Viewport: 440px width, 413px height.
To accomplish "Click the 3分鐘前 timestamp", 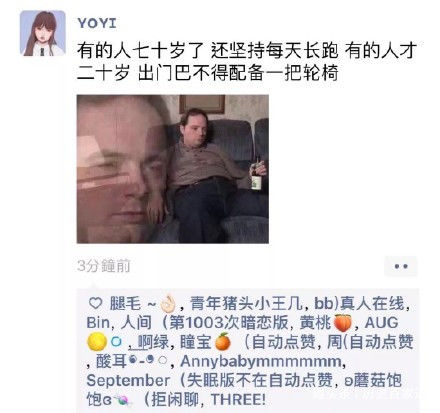I will point(103,266).
